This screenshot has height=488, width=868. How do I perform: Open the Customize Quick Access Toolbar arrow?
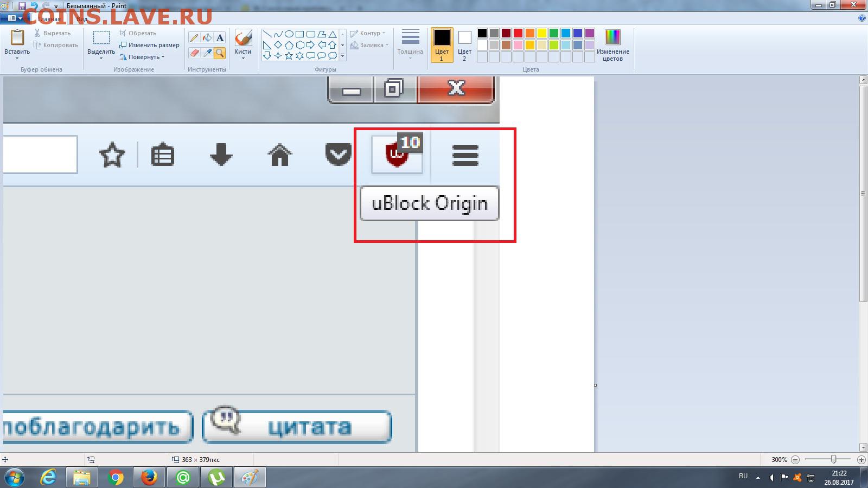(56, 7)
